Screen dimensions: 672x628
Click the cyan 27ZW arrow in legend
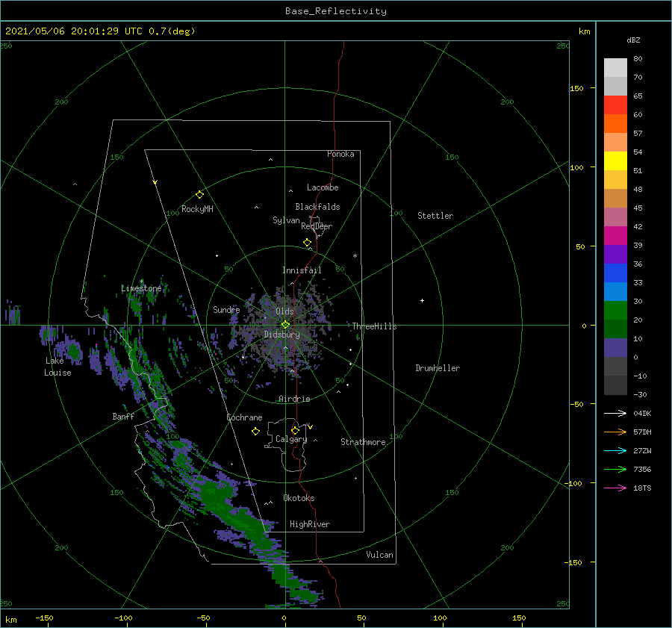point(615,450)
